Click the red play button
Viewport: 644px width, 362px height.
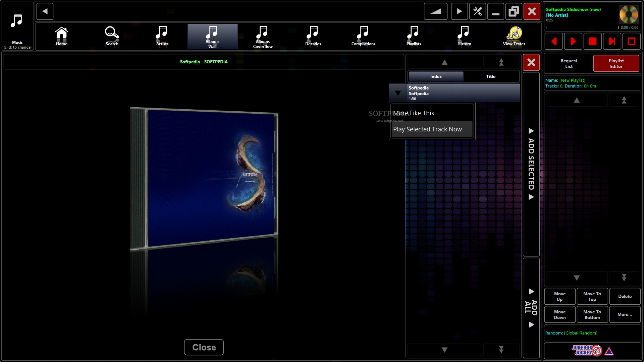click(573, 41)
